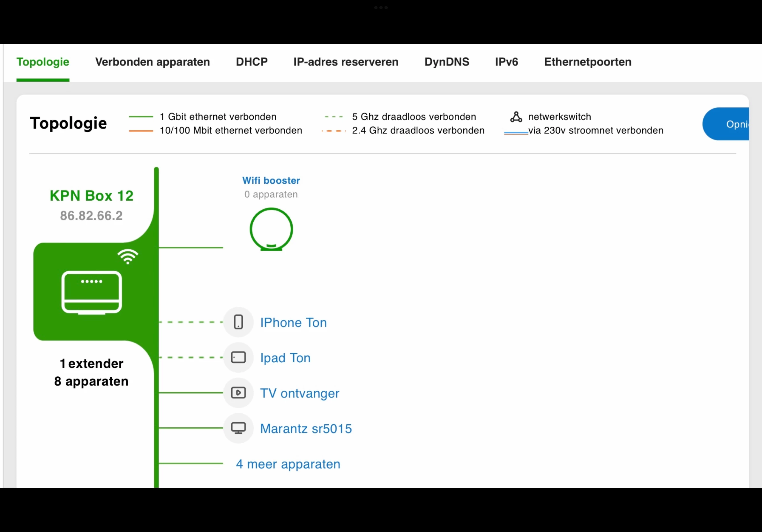Click the TV ontvanger play icon
Viewport: 762px width, 532px height.
tap(238, 393)
